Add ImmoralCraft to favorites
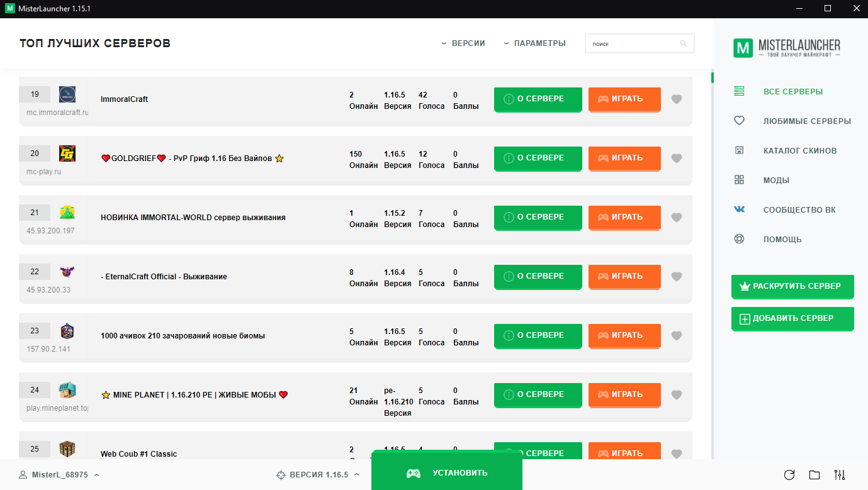 click(x=677, y=99)
